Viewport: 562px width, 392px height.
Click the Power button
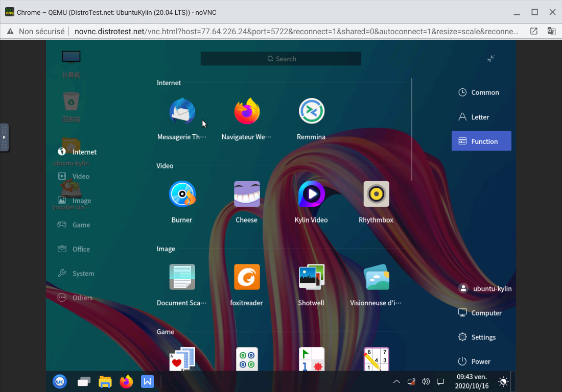coord(474,361)
